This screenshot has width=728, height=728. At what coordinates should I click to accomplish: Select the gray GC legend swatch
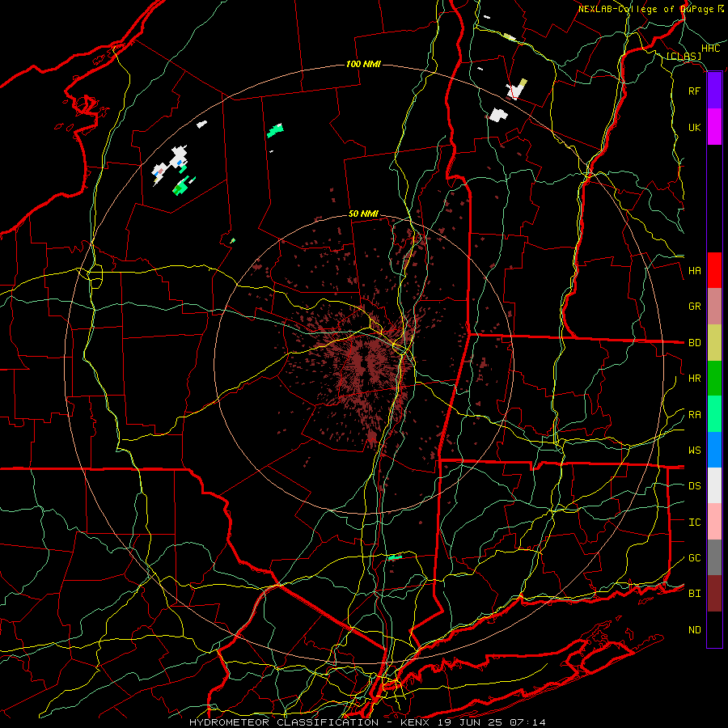coord(714,557)
